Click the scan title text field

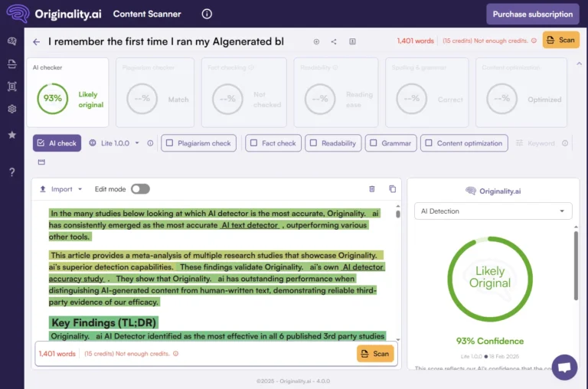point(166,41)
